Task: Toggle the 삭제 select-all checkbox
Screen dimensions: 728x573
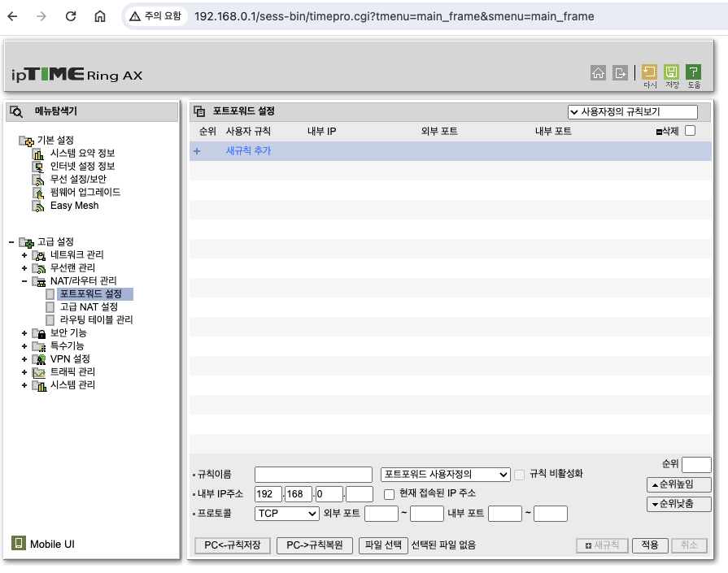Action: point(691,131)
